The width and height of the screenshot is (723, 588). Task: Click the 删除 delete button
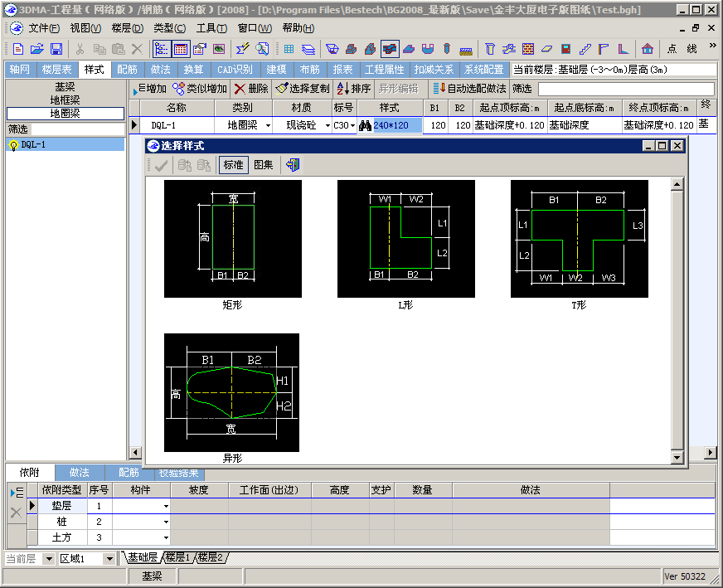[251, 89]
